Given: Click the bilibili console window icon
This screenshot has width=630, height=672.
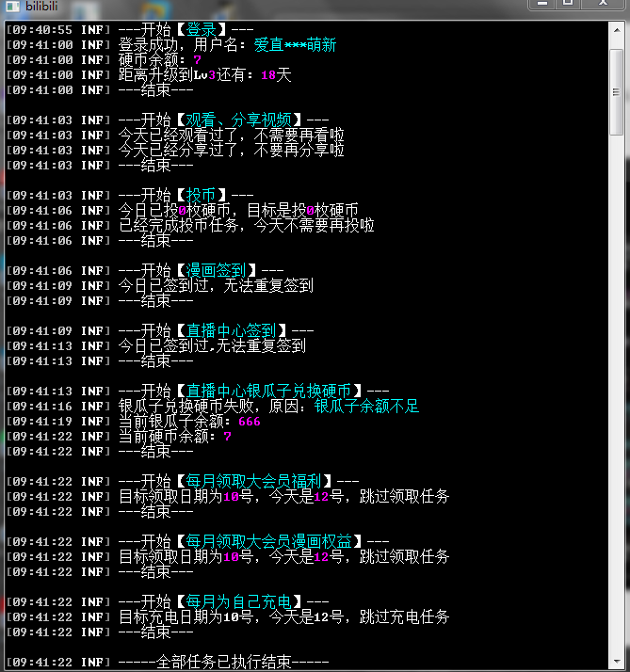Looking at the screenshot, I should point(12,6).
